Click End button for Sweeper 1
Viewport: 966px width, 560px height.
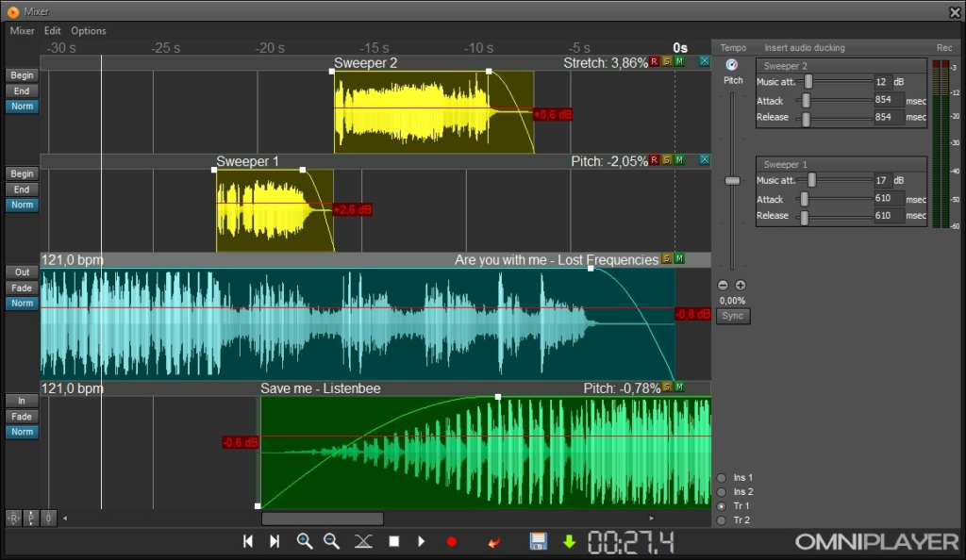[23, 189]
